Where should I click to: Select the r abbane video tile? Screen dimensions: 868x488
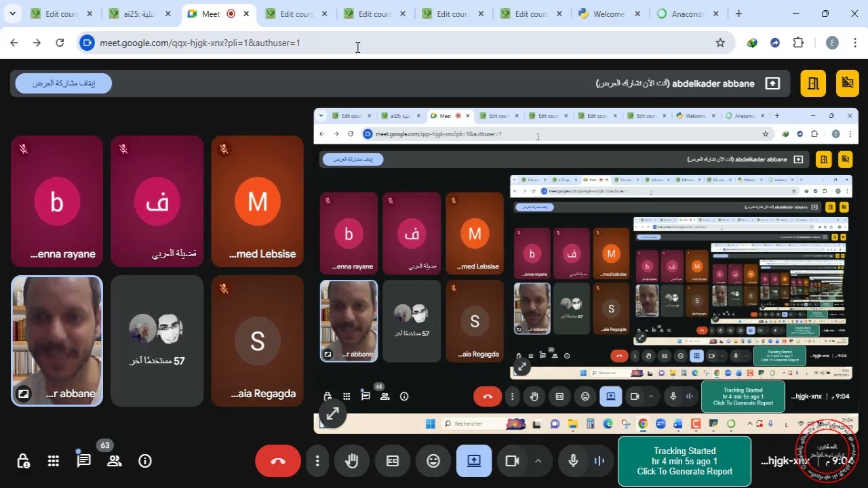(57, 341)
